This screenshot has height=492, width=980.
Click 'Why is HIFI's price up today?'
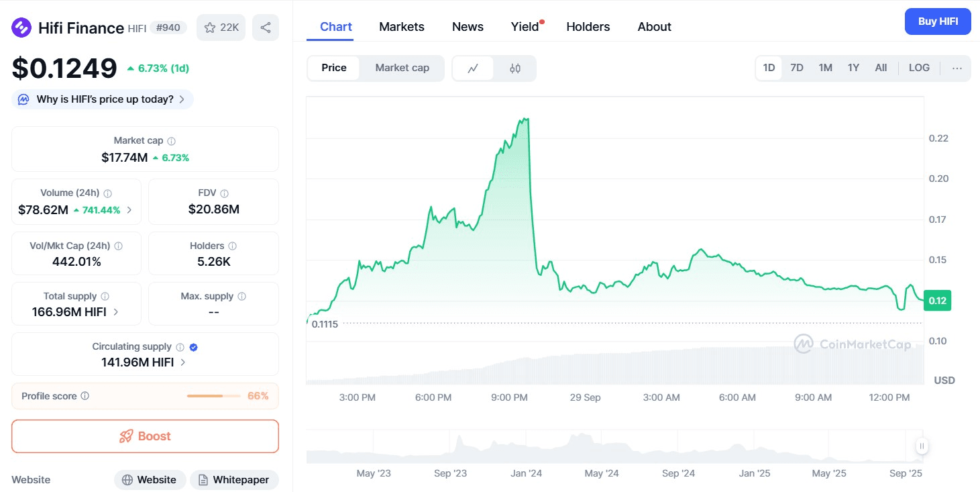[103, 99]
